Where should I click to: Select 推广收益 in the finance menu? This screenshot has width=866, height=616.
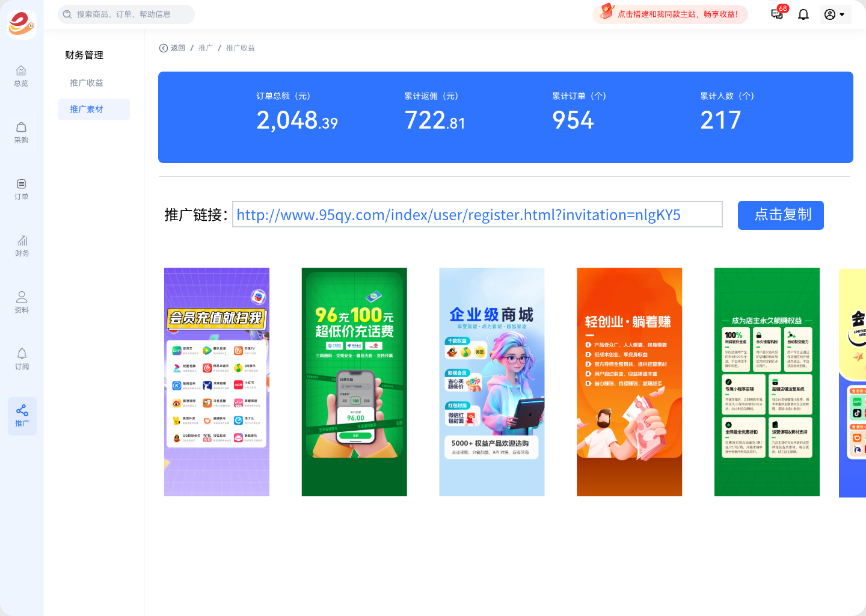click(87, 82)
